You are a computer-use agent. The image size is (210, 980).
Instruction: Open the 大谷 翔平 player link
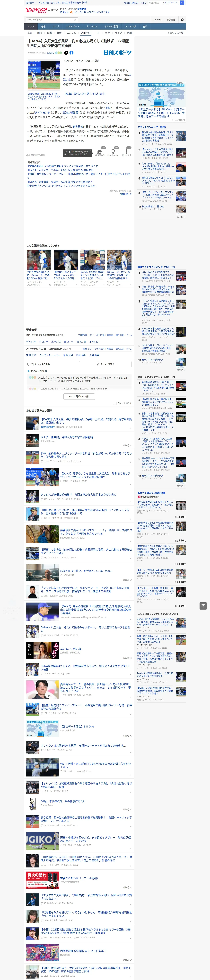tap(94, 355)
